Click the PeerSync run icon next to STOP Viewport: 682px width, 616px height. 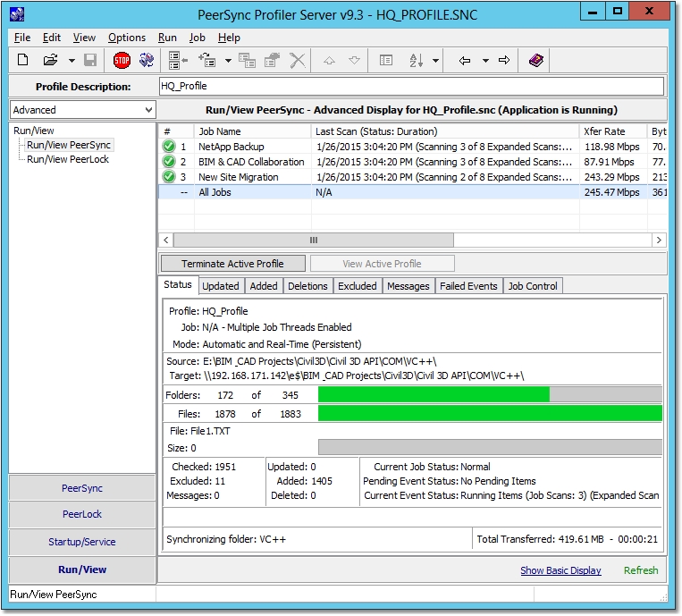[147, 60]
